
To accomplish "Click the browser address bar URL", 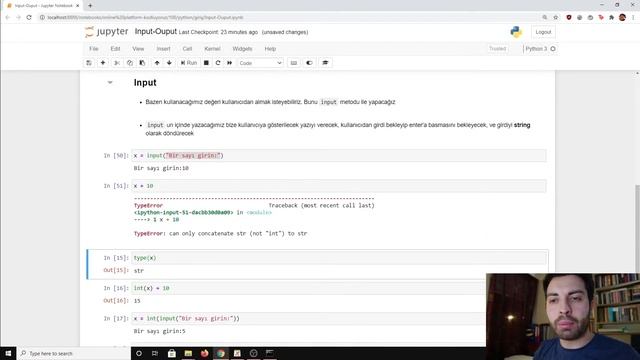I will pos(145,18).
